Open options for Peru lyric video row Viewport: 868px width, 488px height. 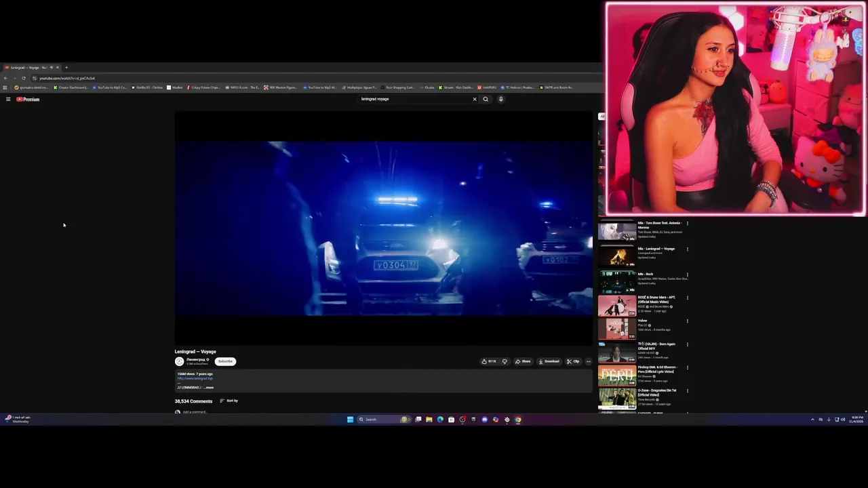tap(687, 367)
